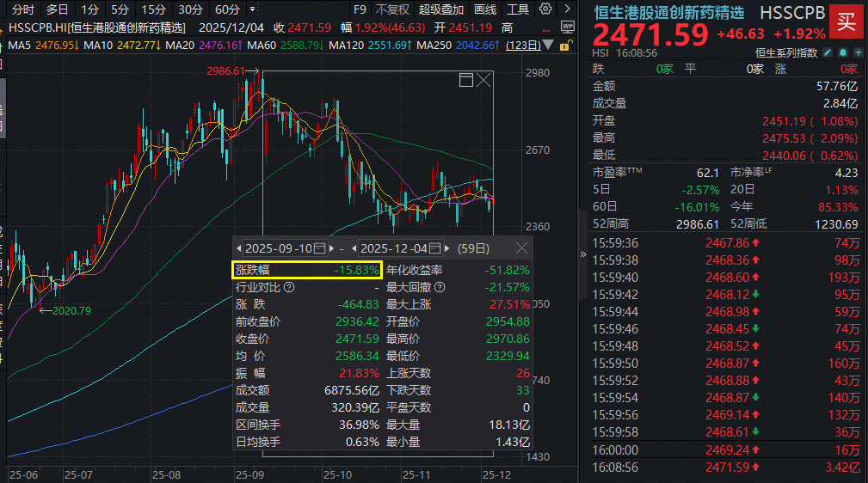The image size is (868, 483).
Task: Select the 1分 timeframe
Action: 89,9
